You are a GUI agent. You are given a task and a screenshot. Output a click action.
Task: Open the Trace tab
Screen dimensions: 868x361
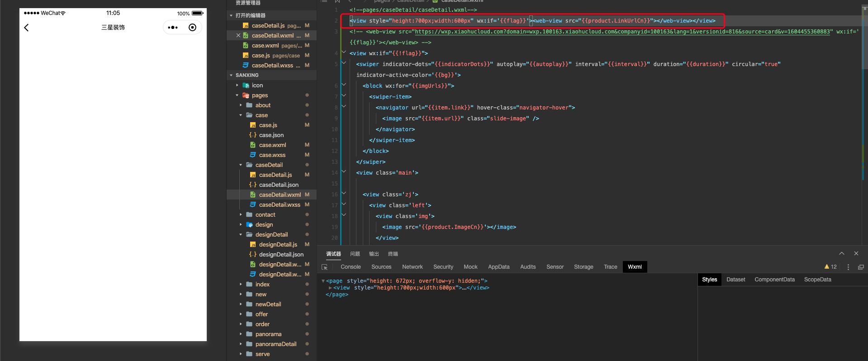pos(611,267)
